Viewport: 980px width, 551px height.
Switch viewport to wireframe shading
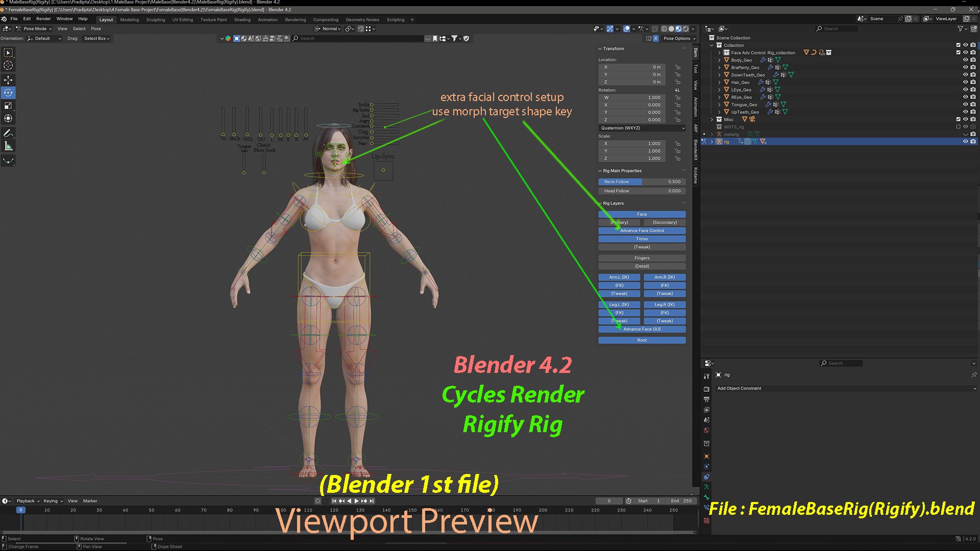[x=664, y=29]
